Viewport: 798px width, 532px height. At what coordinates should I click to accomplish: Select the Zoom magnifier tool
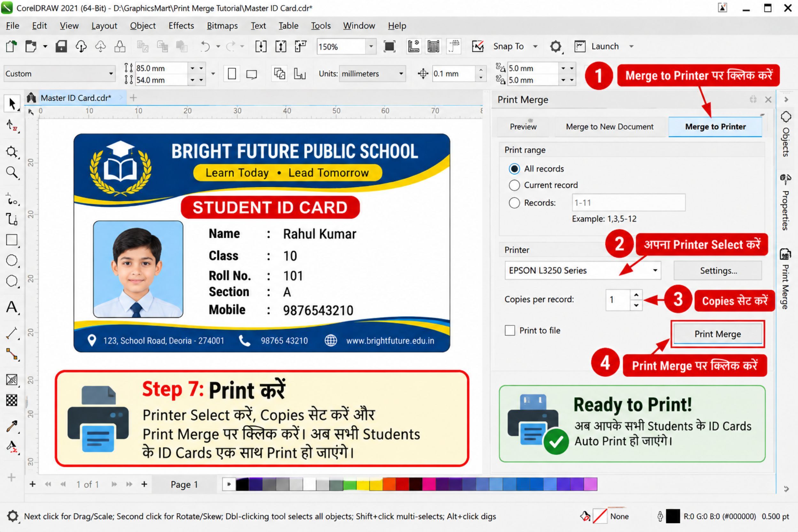point(12,173)
